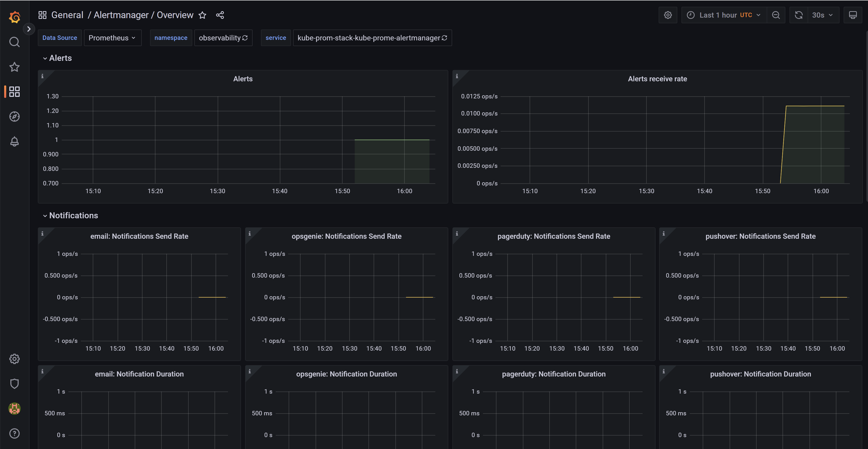
Task: Open the Explore compass icon
Action: (x=14, y=117)
